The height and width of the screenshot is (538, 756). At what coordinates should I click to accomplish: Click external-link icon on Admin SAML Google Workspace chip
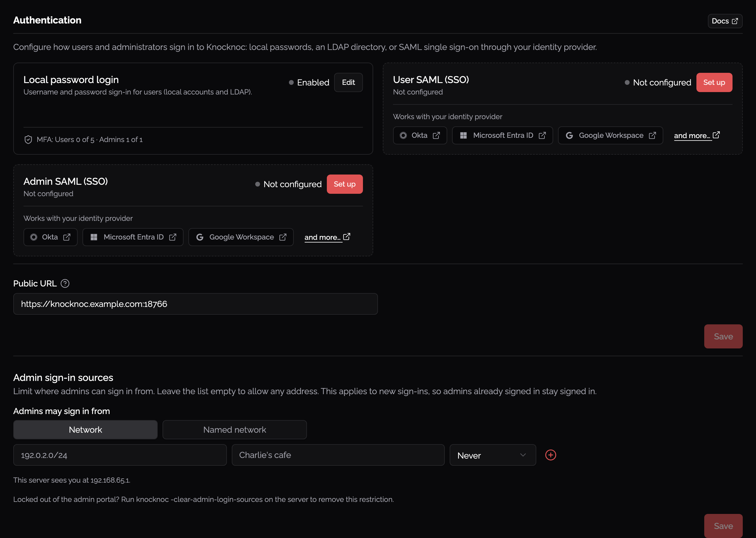pos(283,237)
